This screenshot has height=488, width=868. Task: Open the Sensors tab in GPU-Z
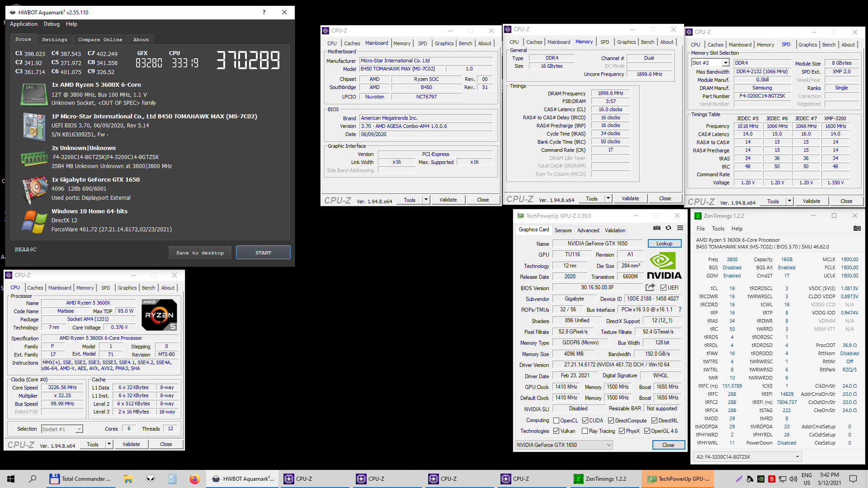pyautogui.click(x=563, y=230)
